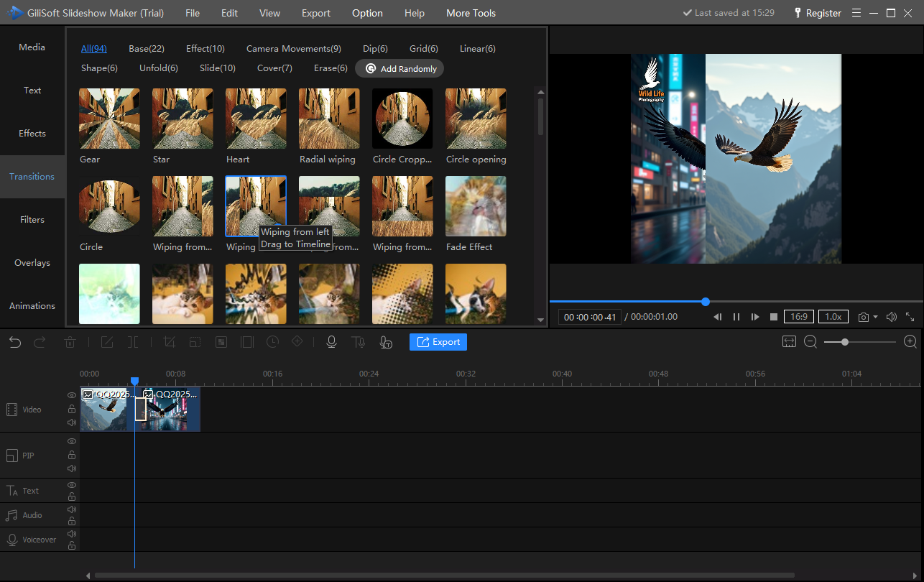Open the snapshot camera dropdown arrow
The height and width of the screenshot is (582, 924).
875,317
